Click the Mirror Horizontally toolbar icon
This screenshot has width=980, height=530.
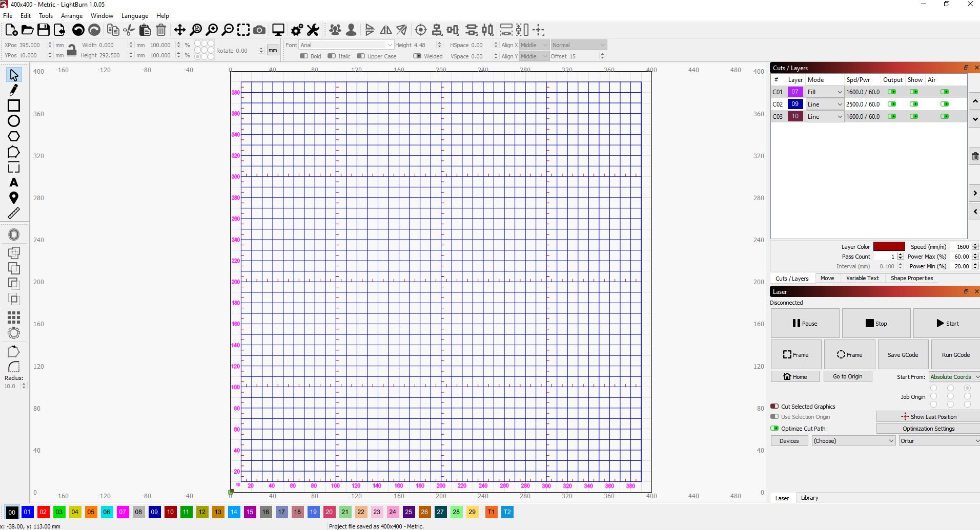point(385,30)
